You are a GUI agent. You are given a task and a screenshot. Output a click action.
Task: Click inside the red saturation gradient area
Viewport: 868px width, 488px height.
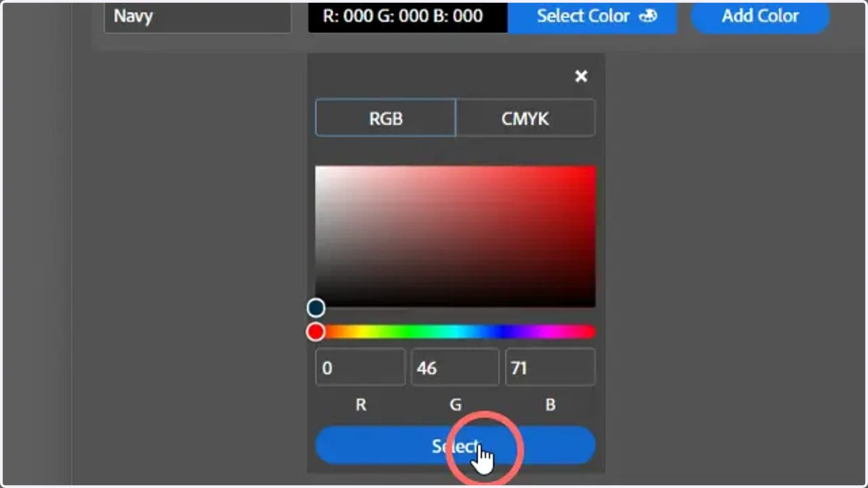point(455,236)
